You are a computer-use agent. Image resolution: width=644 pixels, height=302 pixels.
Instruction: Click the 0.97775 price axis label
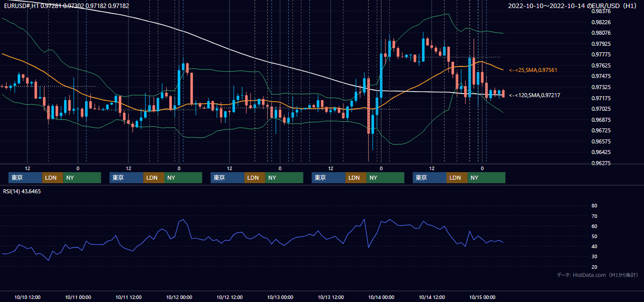(x=601, y=54)
